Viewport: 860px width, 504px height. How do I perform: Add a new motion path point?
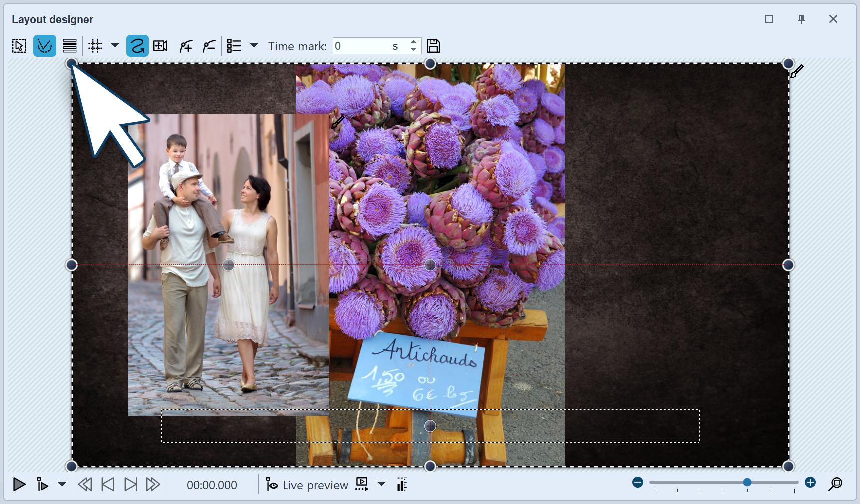(x=185, y=45)
